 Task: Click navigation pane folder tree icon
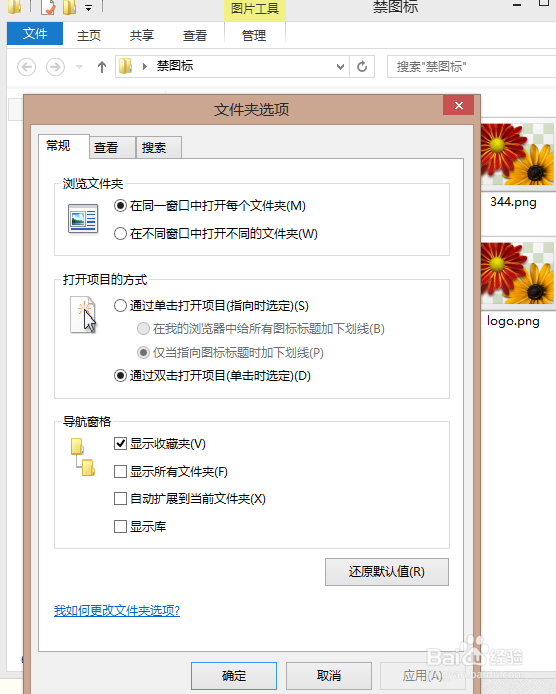point(83,457)
